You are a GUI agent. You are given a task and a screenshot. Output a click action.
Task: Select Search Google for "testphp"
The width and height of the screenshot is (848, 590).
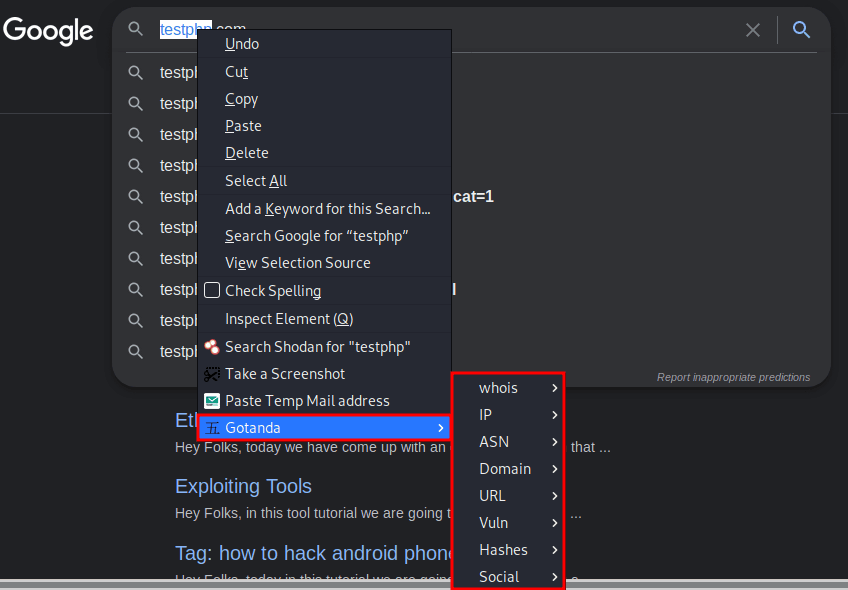pyautogui.click(x=324, y=236)
